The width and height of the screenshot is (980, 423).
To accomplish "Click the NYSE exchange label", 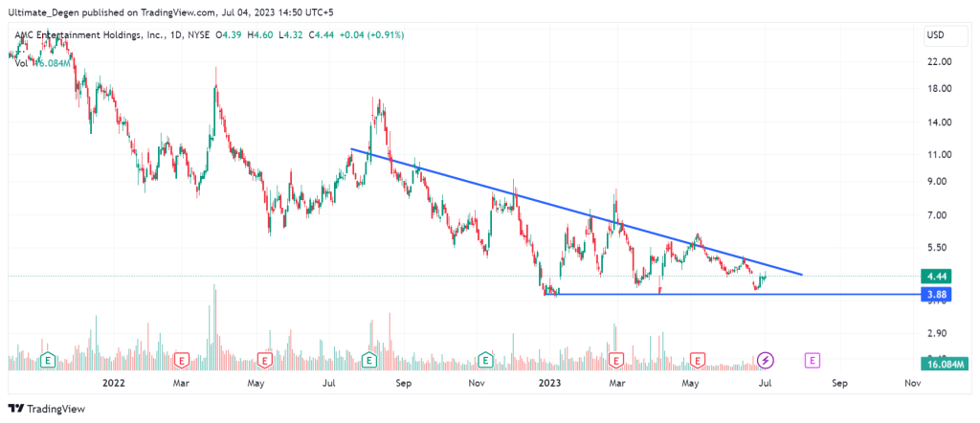I will (x=200, y=35).
